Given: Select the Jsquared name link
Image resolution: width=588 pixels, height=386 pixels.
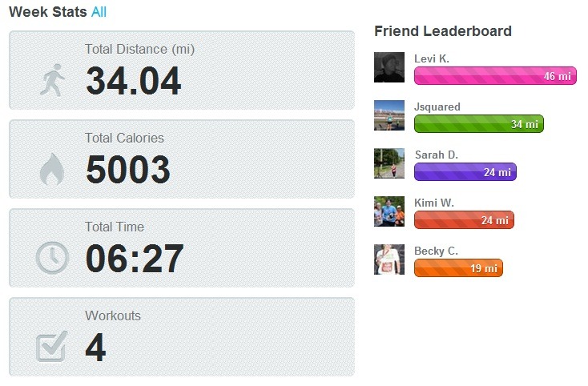Looking at the screenshot, I should point(437,107).
